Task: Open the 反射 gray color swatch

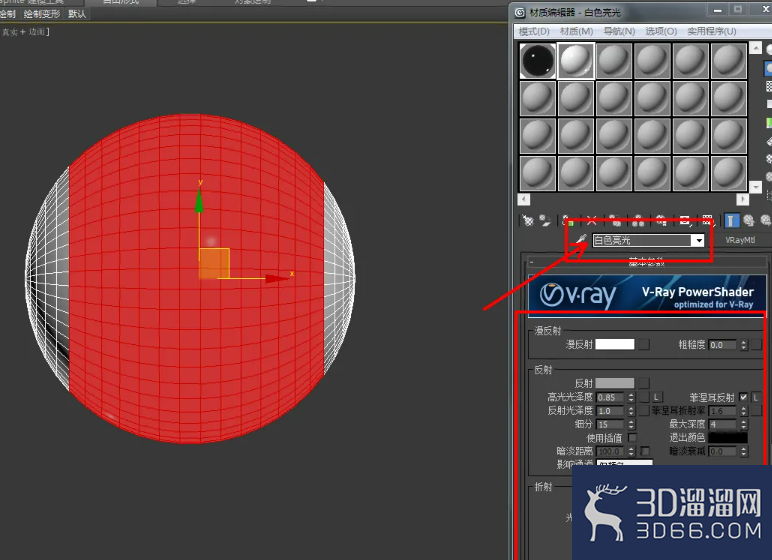Action: tap(615, 383)
